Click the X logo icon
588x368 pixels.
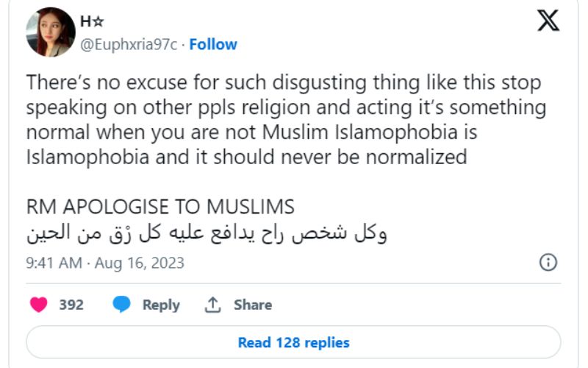coord(548,21)
